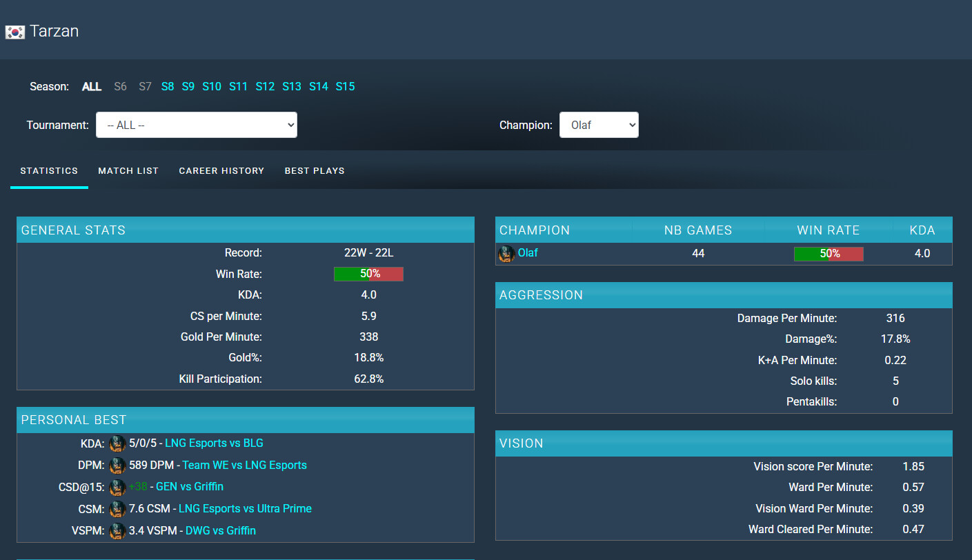Image resolution: width=972 pixels, height=560 pixels.
Task: Sort by the Win Rate column header
Action: pos(829,230)
